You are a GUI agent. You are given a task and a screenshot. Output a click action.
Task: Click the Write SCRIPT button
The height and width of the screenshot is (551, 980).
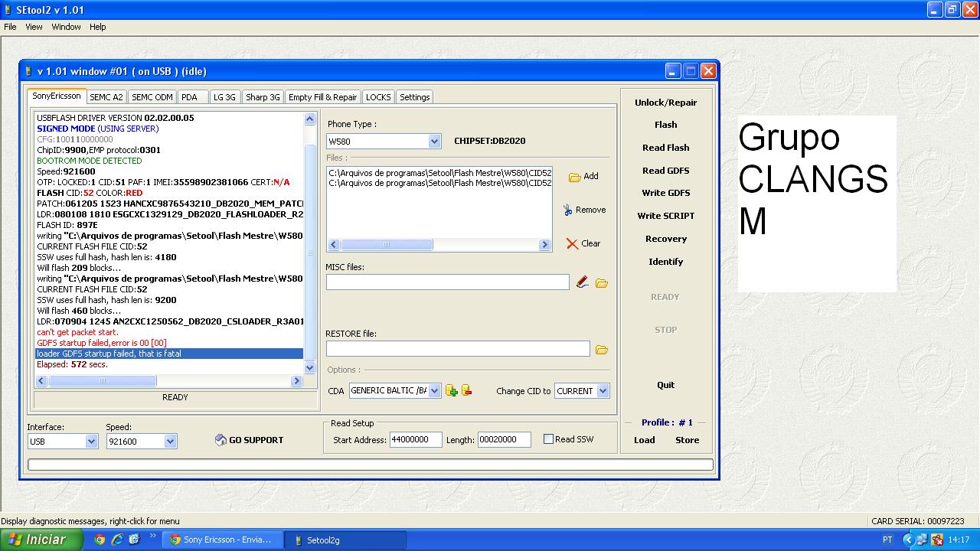[665, 216]
